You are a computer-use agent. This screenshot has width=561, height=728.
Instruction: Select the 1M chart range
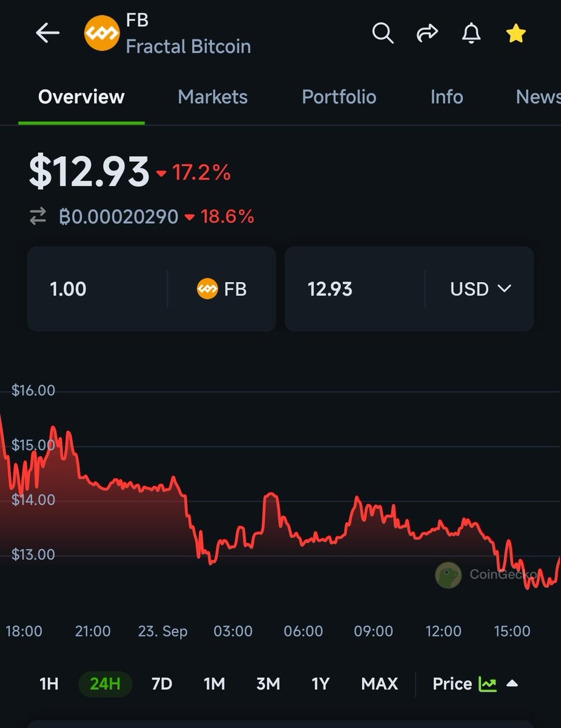[215, 684]
